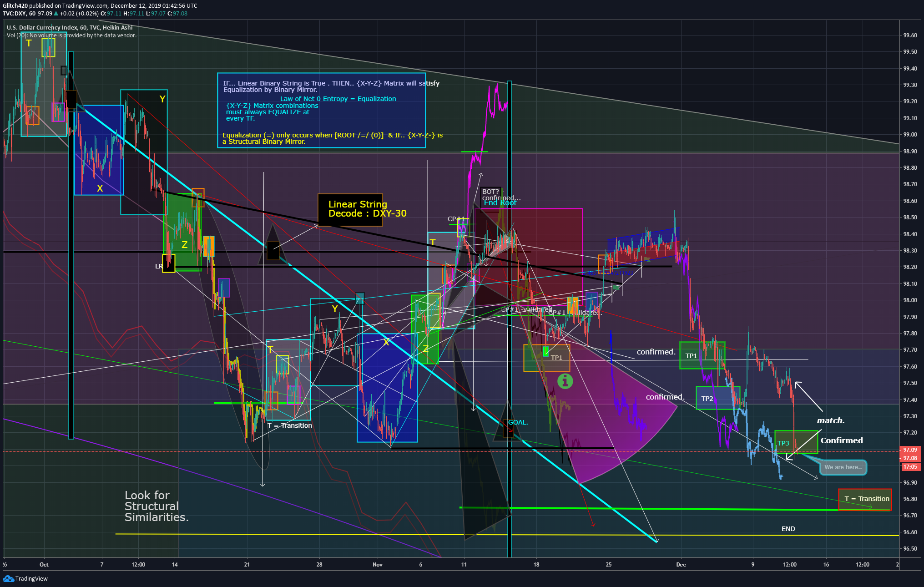The image size is (924, 587).
Task: Click the 'TVC:DXY, 60' symbol header
Action: tap(19, 14)
